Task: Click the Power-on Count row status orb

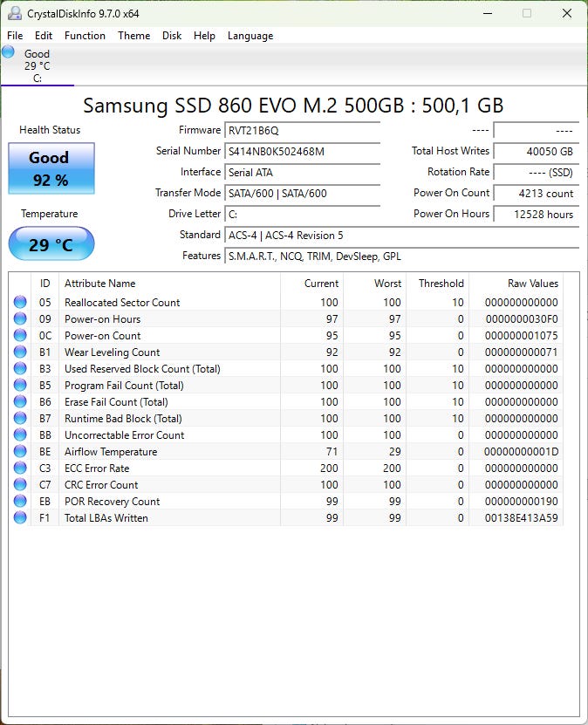Action: (x=20, y=335)
